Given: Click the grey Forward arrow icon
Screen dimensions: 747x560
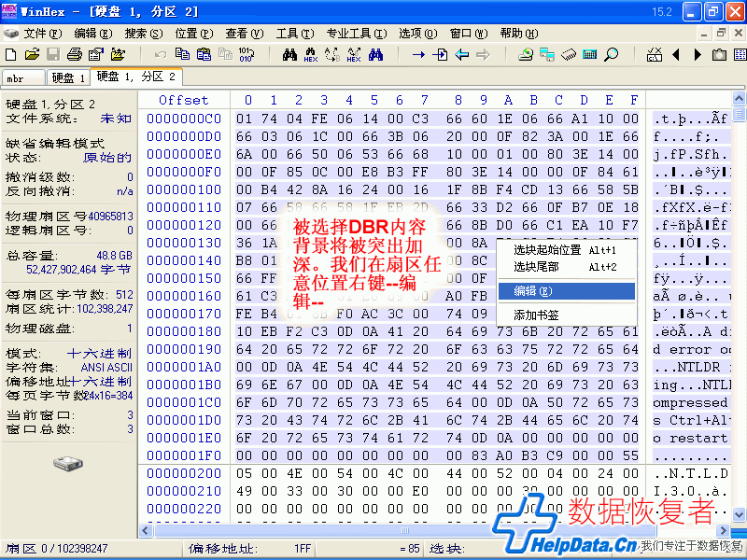Looking at the screenshot, I should pyautogui.click(x=483, y=55).
